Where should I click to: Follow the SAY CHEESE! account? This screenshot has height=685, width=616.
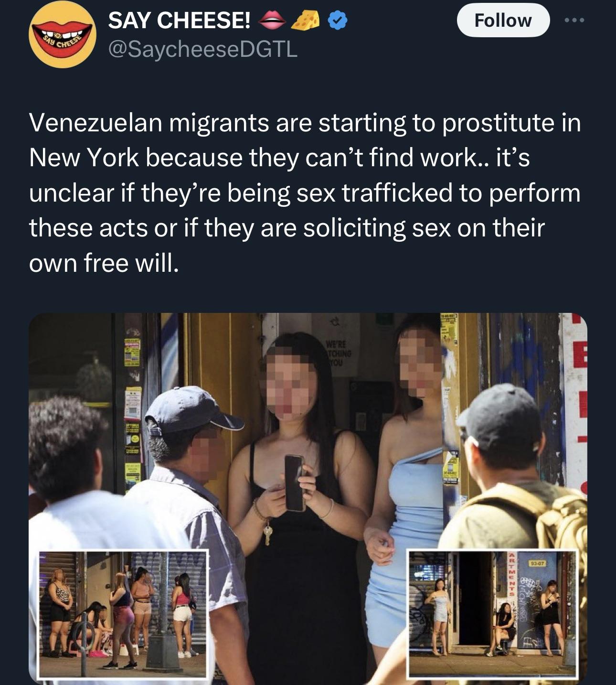[503, 20]
